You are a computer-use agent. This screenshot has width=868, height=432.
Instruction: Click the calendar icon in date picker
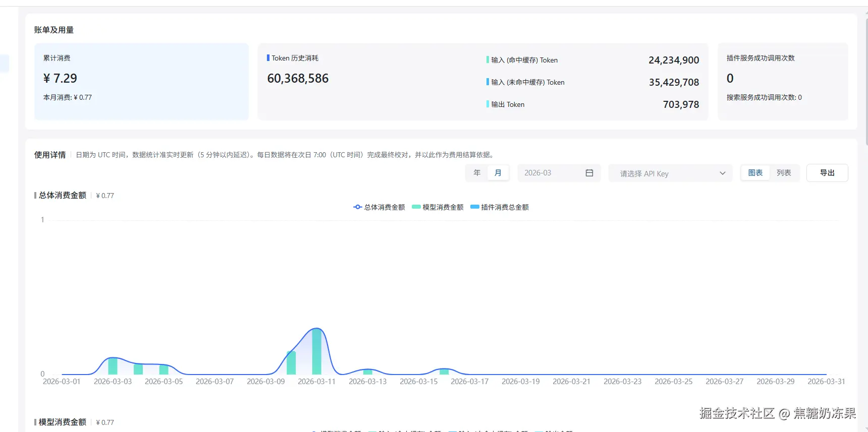tap(589, 173)
